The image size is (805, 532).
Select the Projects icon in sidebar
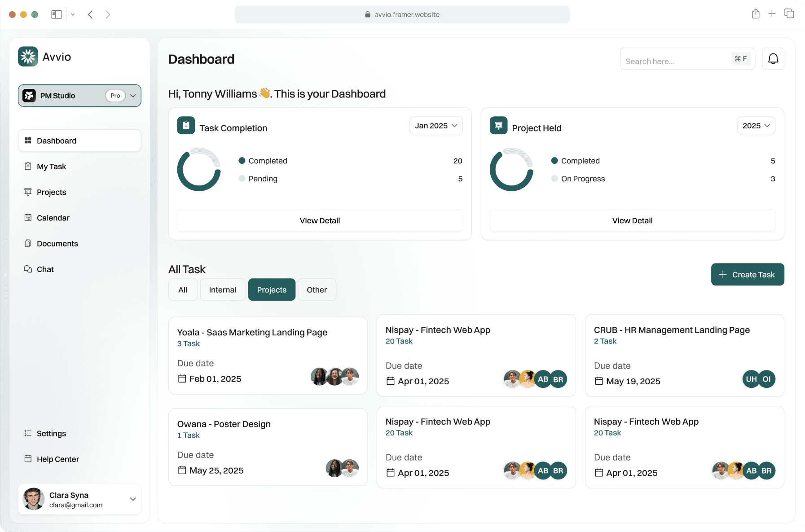tap(28, 192)
